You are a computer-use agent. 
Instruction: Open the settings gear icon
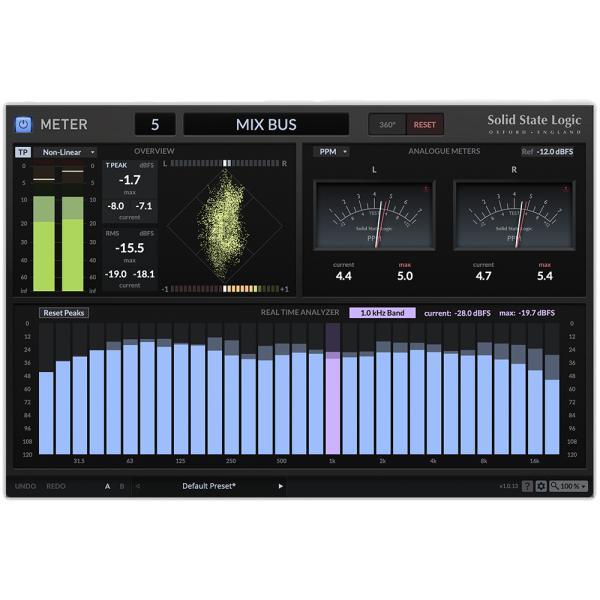click(541, 486)
